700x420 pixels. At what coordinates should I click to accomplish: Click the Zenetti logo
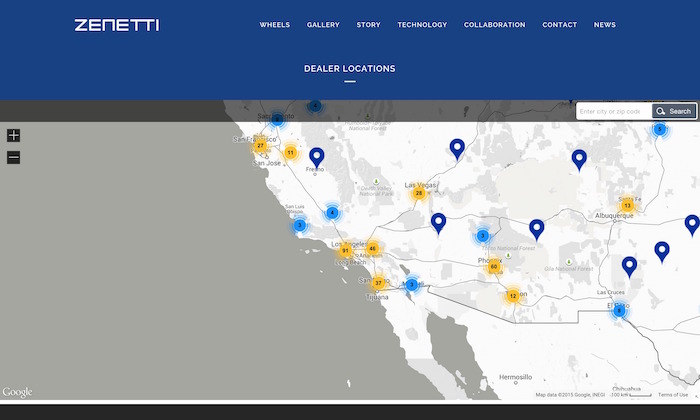click(x=116, y=25)
